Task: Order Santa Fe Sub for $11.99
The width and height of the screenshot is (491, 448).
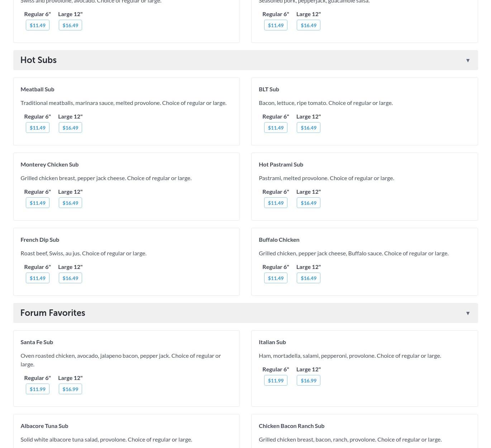Action: (38, 389)
